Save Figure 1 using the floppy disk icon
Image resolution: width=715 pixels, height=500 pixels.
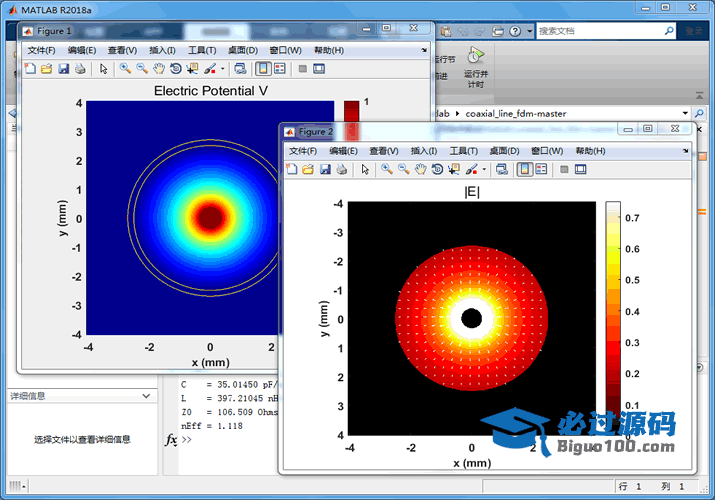(x=63, y=69)
